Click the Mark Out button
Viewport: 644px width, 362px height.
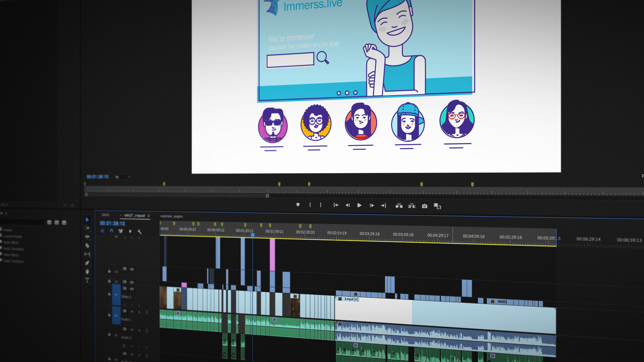coord(321,205)
